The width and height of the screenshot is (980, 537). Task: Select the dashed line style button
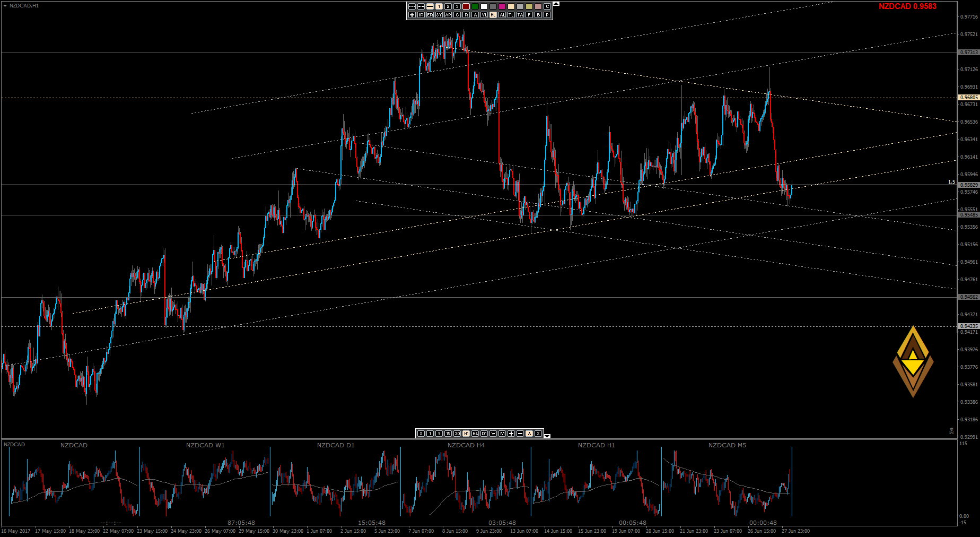pyautogui.click(x=421, y=6)
